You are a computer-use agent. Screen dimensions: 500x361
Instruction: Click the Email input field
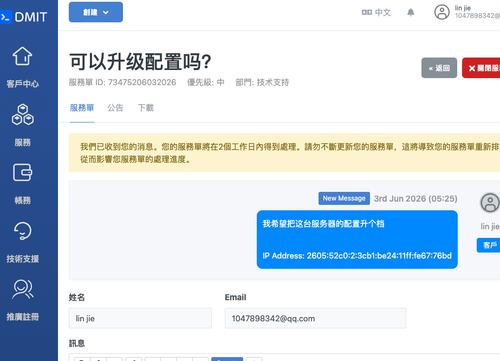315,318
